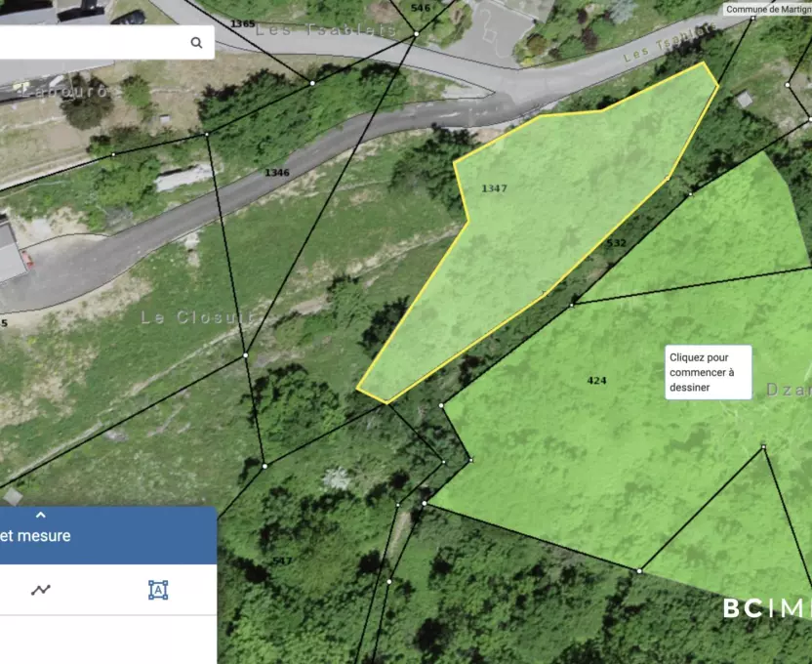This screenshot has height=664, width=812.
Task: Focus the map search input field
Action: [x=93, y=42]
